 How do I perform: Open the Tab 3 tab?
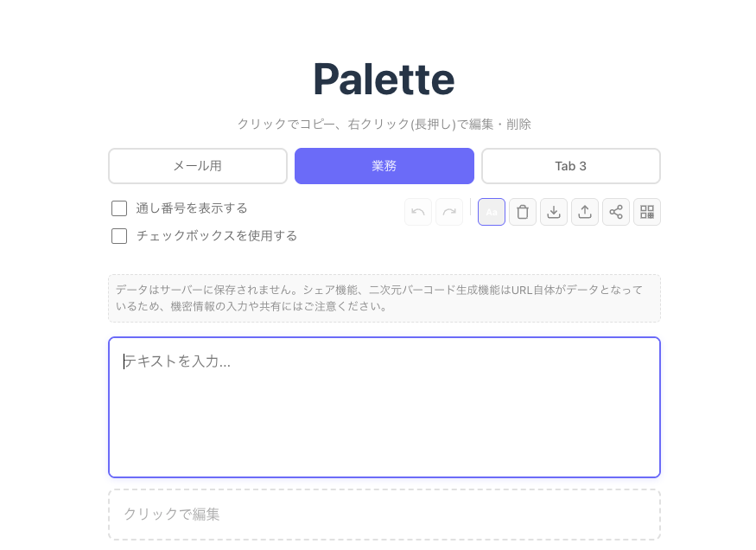point(571,166)
